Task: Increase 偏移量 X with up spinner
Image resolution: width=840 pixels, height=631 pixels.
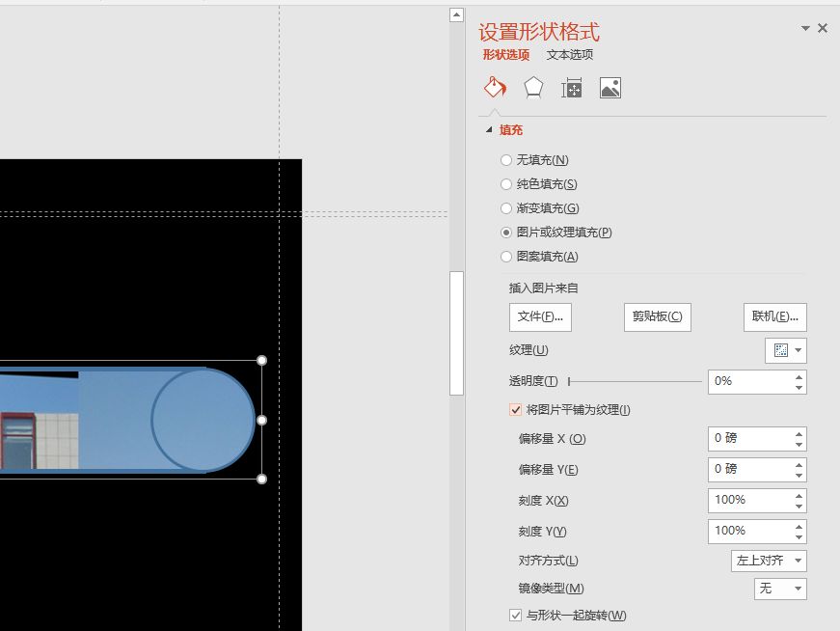Action: pyautogui.click(x=799, y=434)
